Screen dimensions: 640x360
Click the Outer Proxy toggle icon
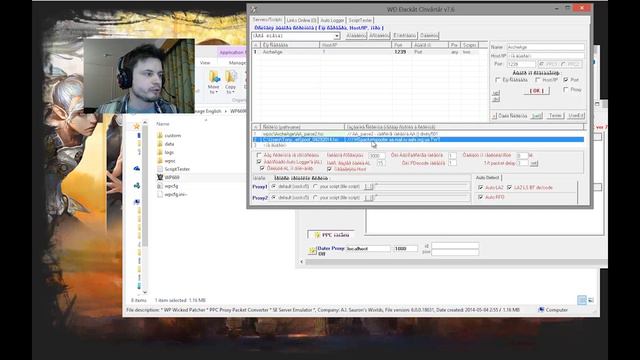pyautogui.click(x=313, y=250)
